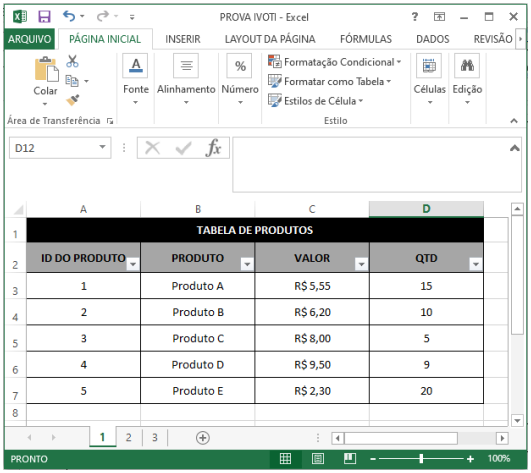Click the fx insert function icon
This screenshot has width=531, height=473.
(x=213, y=148)
